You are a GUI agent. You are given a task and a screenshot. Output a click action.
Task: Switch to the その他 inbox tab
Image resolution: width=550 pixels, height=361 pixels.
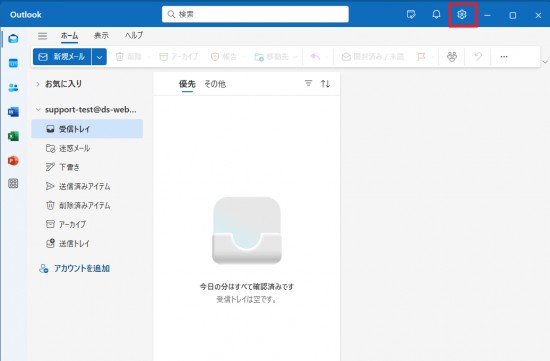(215, 84)
